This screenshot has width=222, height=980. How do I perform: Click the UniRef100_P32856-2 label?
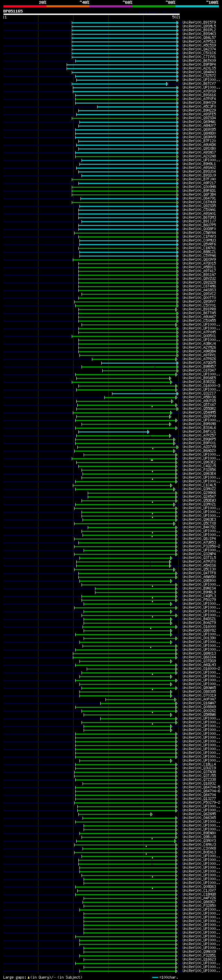201,546
